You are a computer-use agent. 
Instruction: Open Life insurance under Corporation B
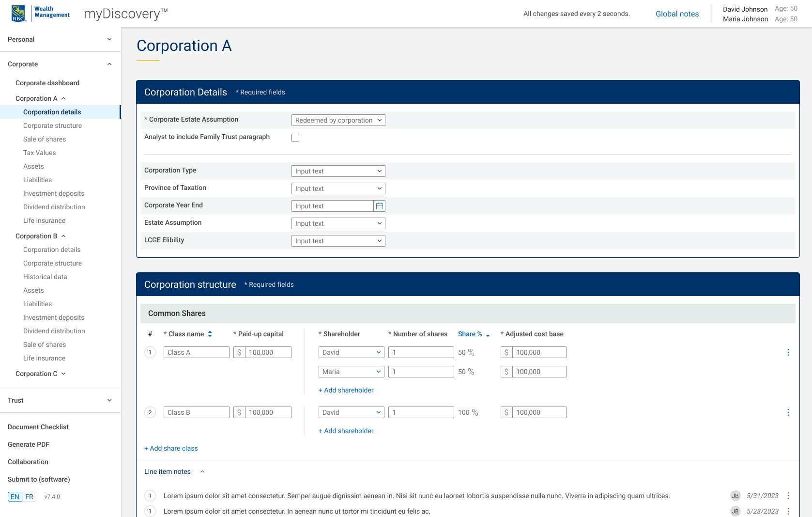44,358
